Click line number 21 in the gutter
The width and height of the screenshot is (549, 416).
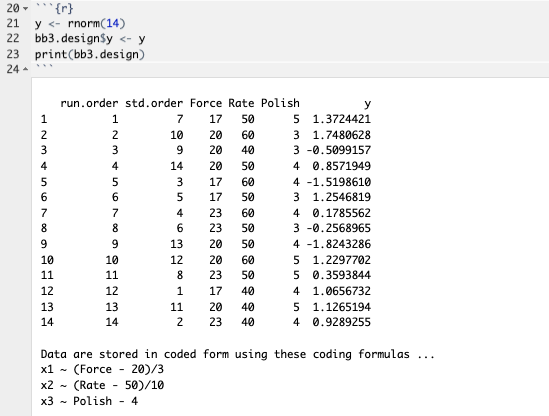(x=13, y=23)
